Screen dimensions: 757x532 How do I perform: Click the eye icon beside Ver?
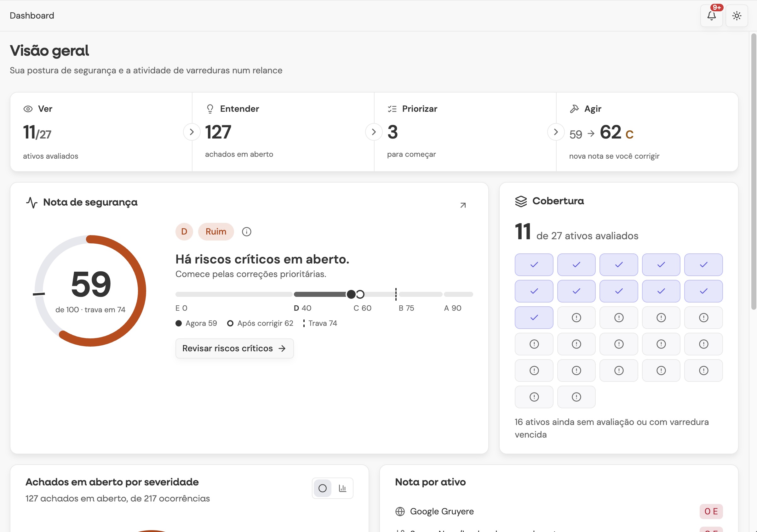tap(28, 109)
